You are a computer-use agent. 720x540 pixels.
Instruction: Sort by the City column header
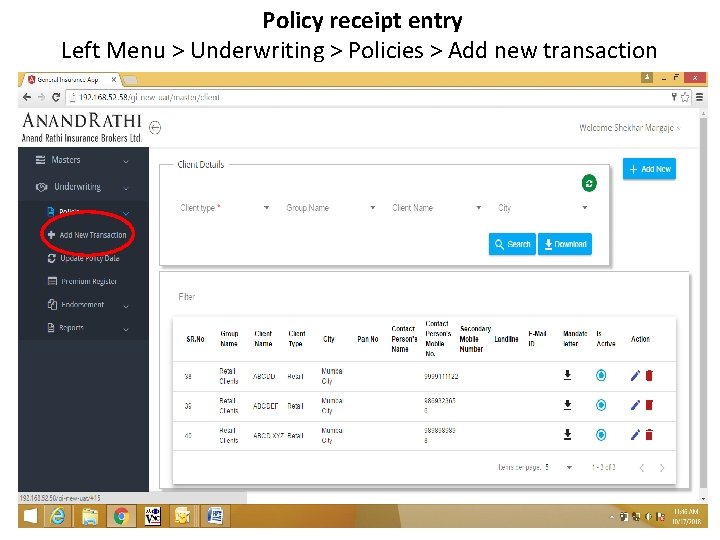click(x=328, y=339)
